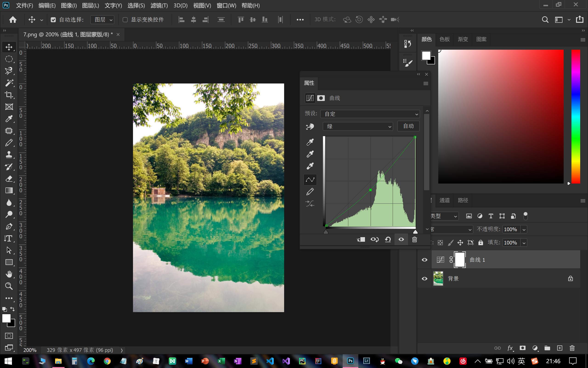Select the Zoom tool

coord(9,286)
